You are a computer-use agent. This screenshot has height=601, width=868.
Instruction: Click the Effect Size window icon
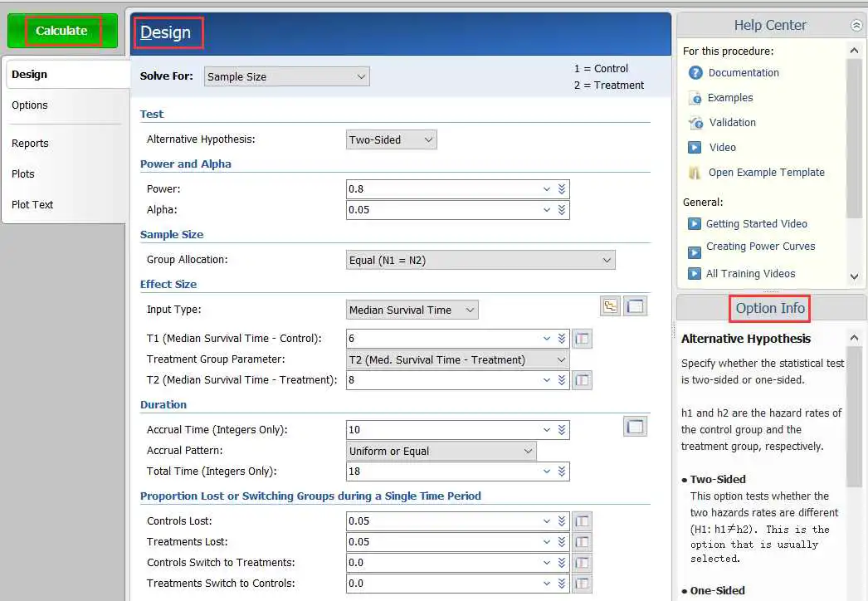coord(636,306)
